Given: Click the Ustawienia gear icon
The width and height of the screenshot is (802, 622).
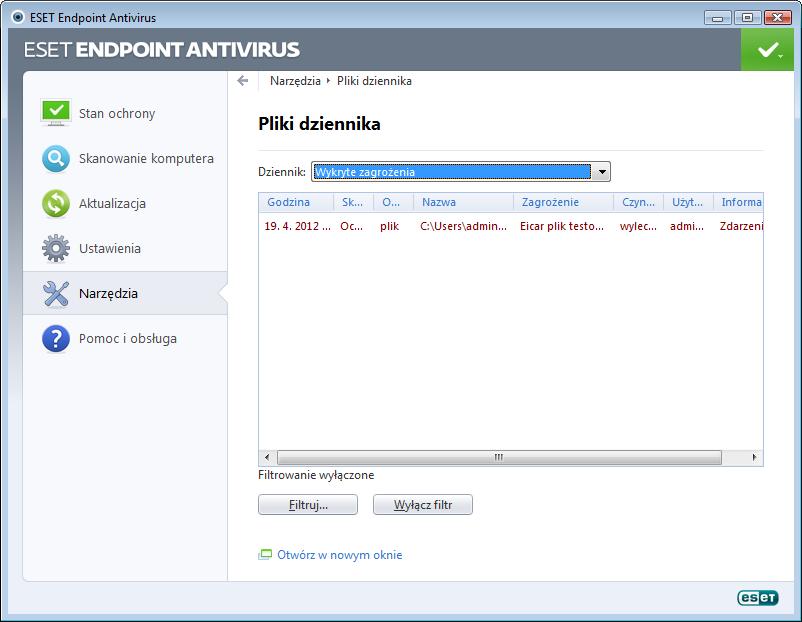Looking at the screenshot, I should coord(56,249).
